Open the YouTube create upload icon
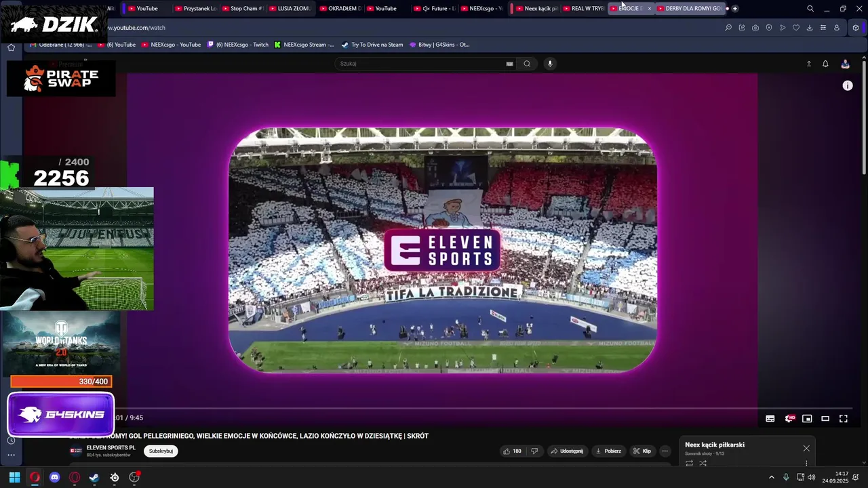 [808, 64]
